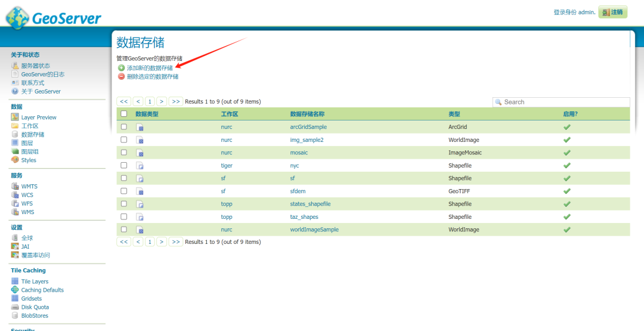This screenshot has height=331, width=644.
Task: Click the 全球 settings icon
Action: pyautogui.click(x=15, y=238)
